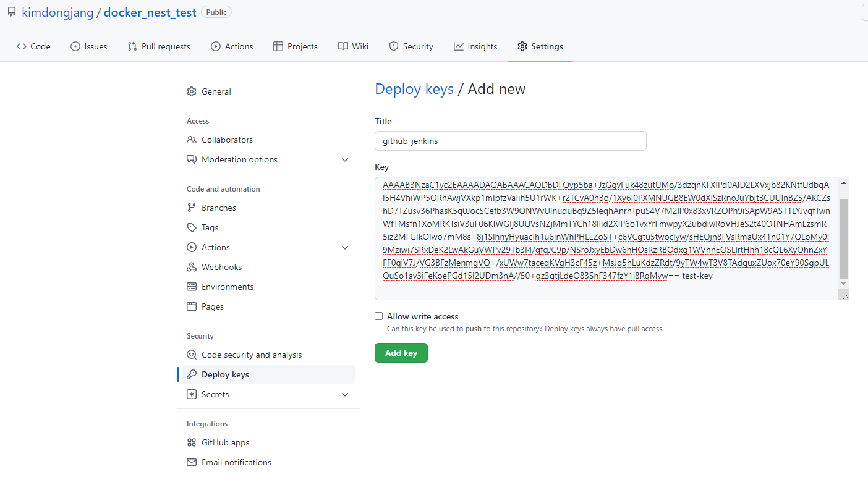Select the Settings tab
The width and height of the screenshot is (868, 485).
coord(540,46)
